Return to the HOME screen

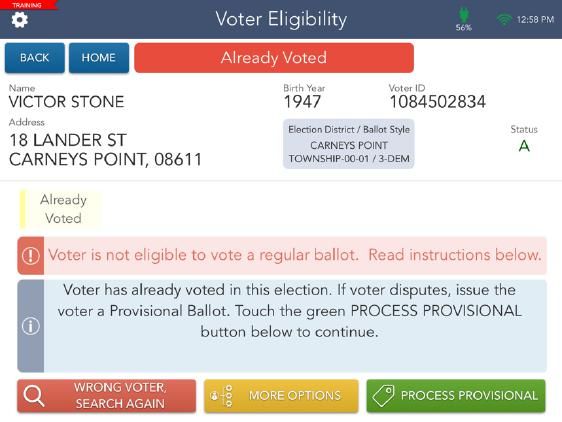[99, 58]
